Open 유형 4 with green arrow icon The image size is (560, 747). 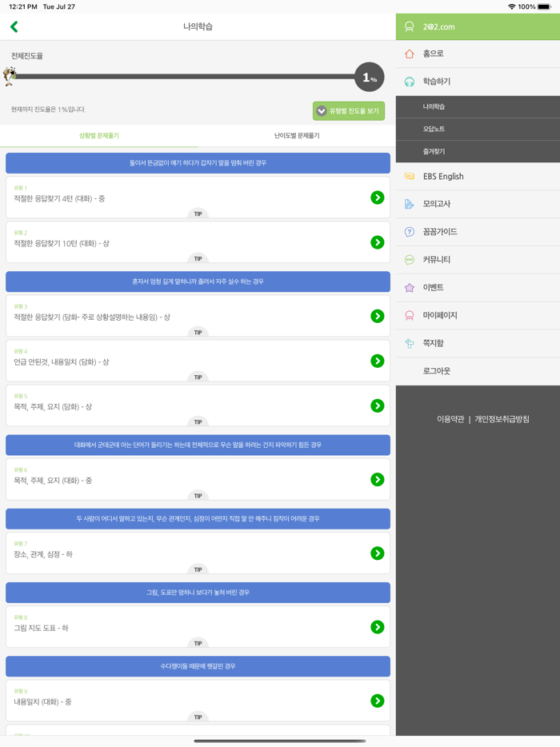point(378,362)
